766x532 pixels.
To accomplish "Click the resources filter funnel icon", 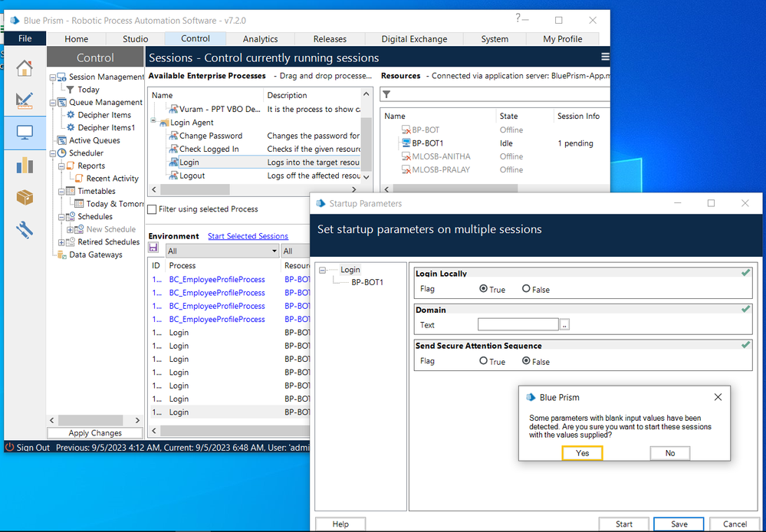I will coord(386,94).
